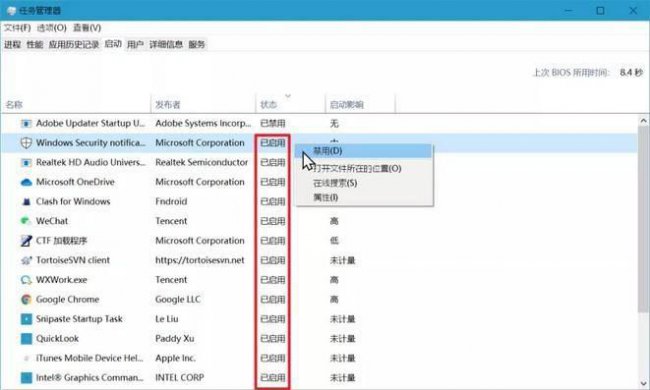Image resolution: width=650 pixels, height=390 pixels.
Task: Click the Snipaste Startup Task icon
Action: (x=26, y=319)
